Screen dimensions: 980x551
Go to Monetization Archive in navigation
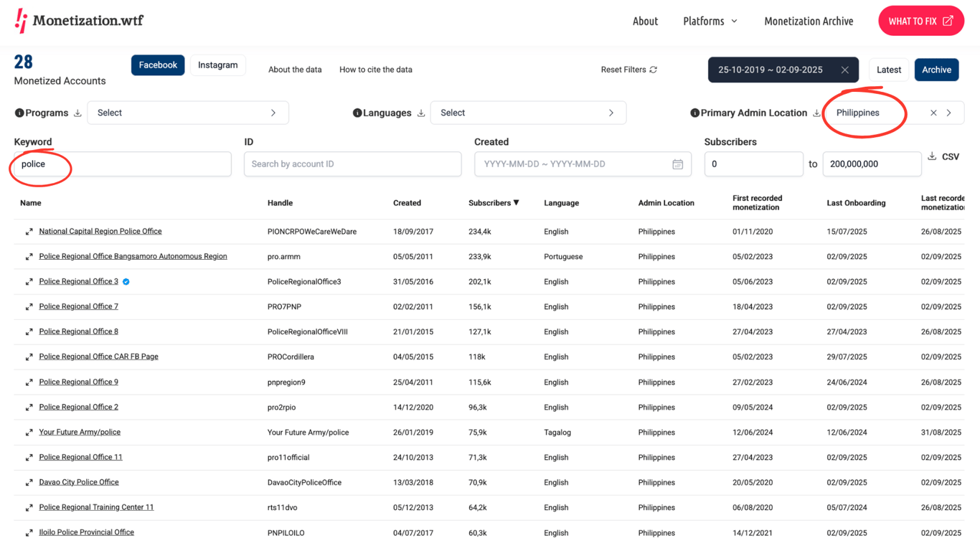[809, 21]
